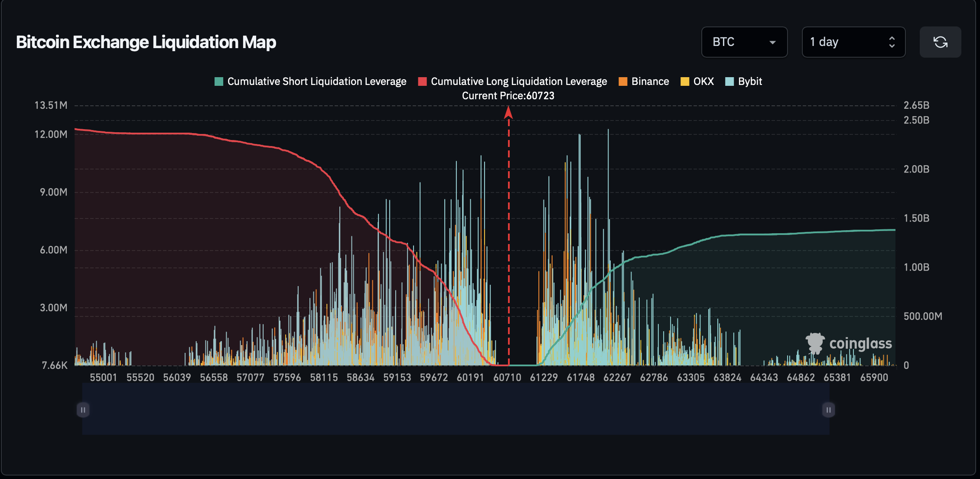Click the 64343 x-axis price label
Image resolution: width=980 pixels, height=479 pixels.
pyautogui.click(x=764, y=378)
